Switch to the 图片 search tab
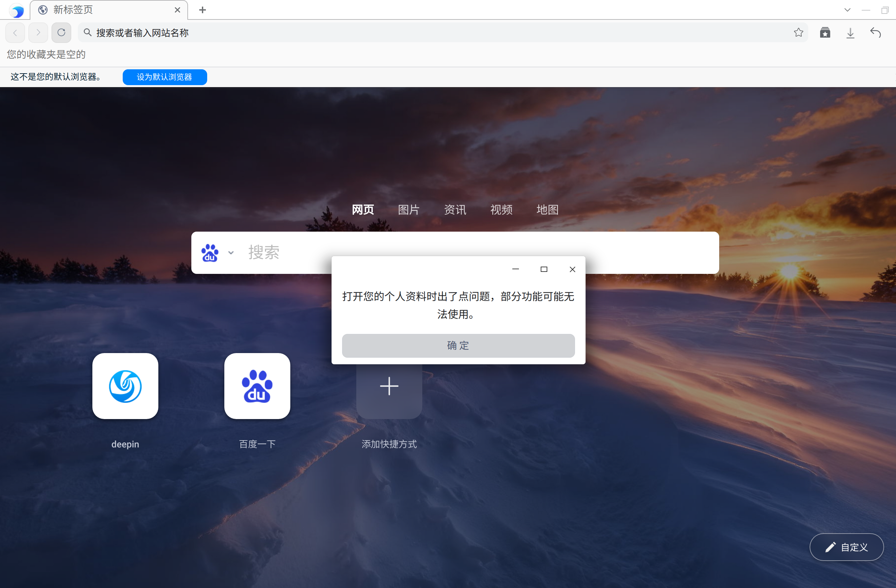The image size is (896, 588). point(408,210)
